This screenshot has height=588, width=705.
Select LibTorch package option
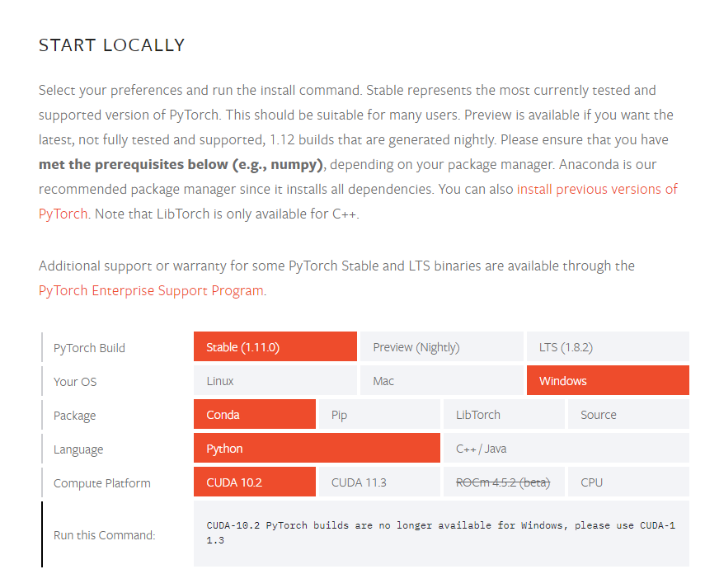pos(504,414)
